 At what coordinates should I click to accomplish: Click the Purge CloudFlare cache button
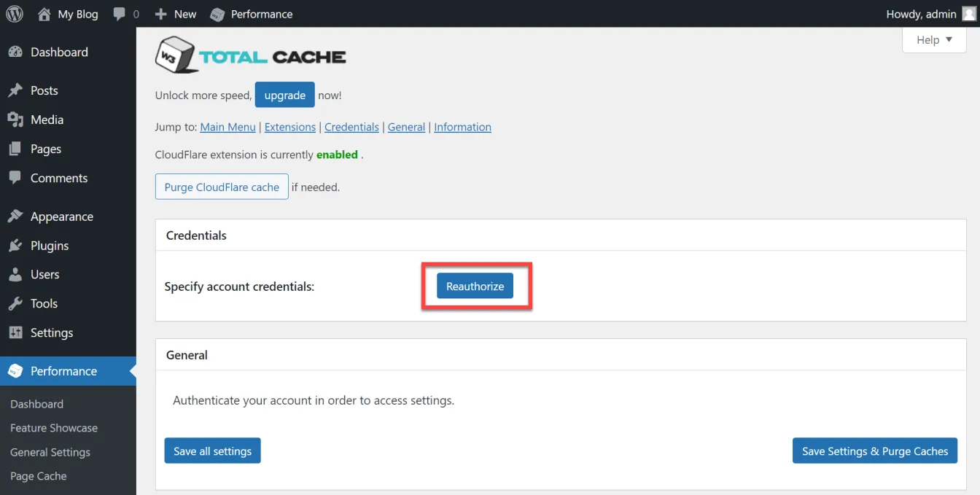[222, 187]
